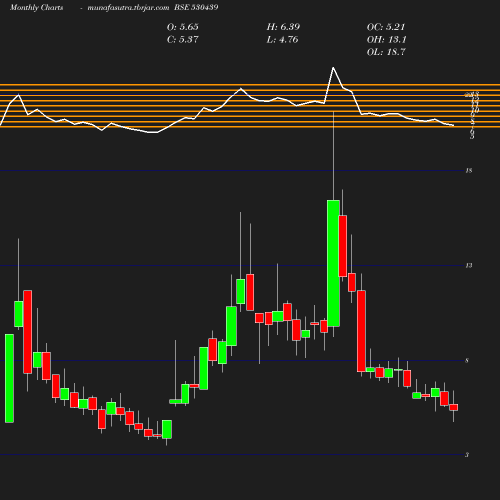500x500 pixels.
Task: Click the 3 price axis label
Action: [467, 455]
